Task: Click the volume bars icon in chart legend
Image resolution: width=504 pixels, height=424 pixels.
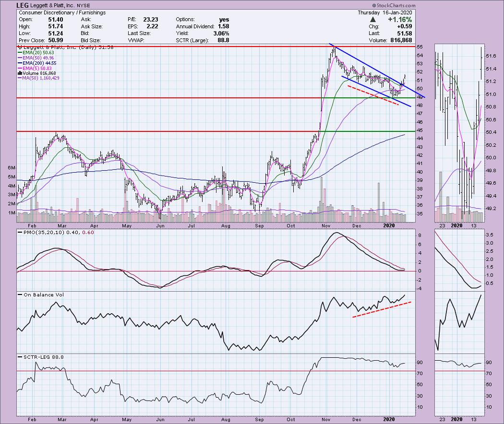Action: (20, 73)
